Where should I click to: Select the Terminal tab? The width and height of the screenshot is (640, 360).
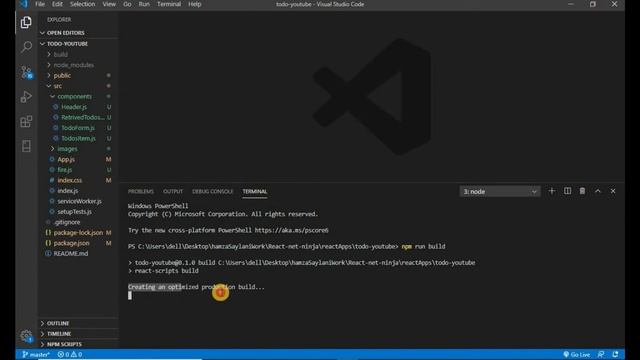click(255, 191)
